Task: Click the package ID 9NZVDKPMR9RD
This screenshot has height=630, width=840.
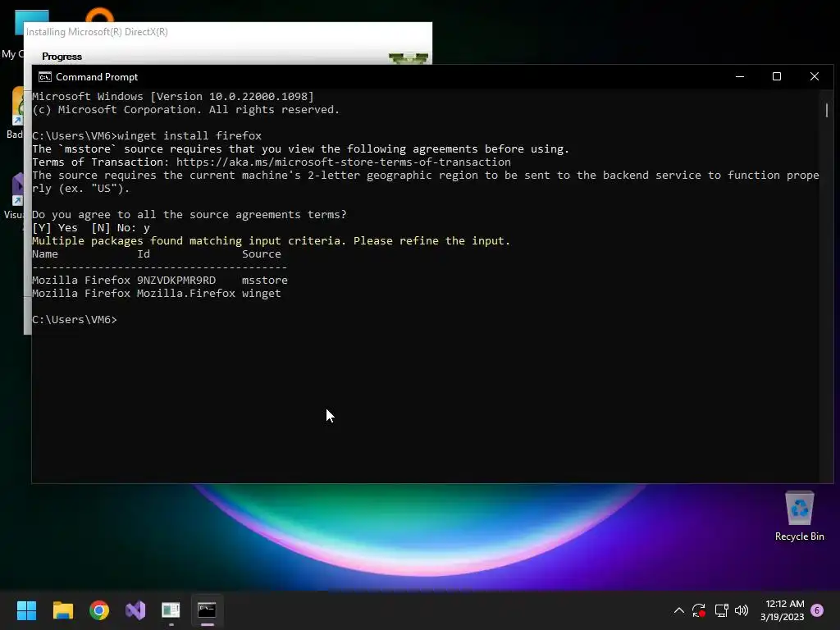Action: click(176, 281)
